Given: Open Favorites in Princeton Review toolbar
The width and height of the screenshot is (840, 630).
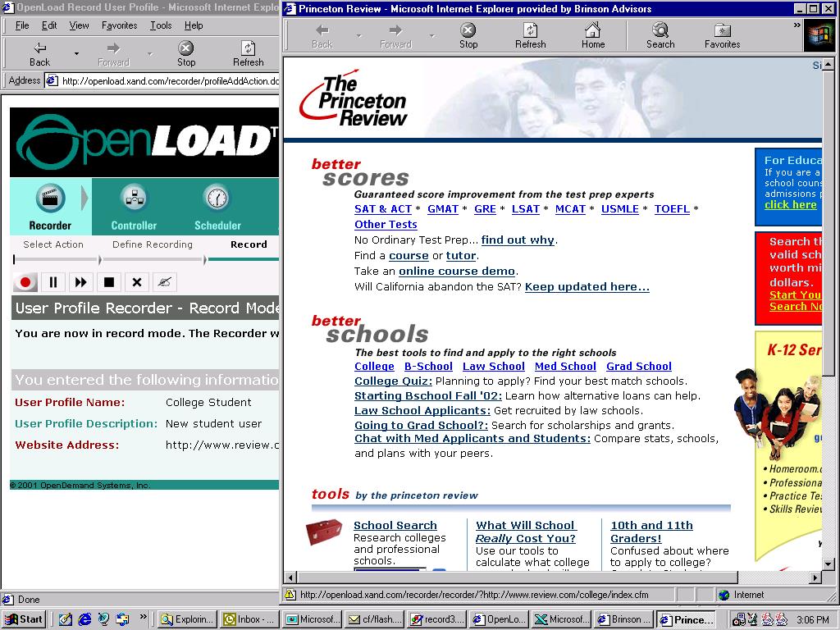Looking at the screenshot, I should tap(722, 36).
